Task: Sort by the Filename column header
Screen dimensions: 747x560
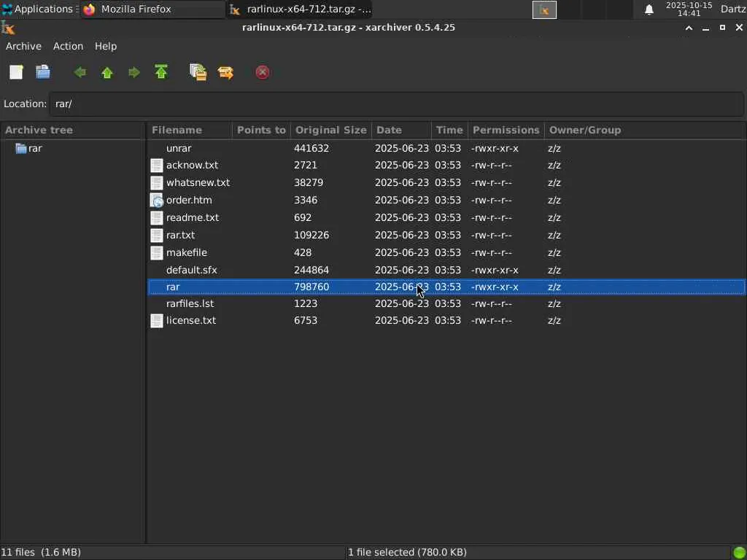Action: (189, 130)
